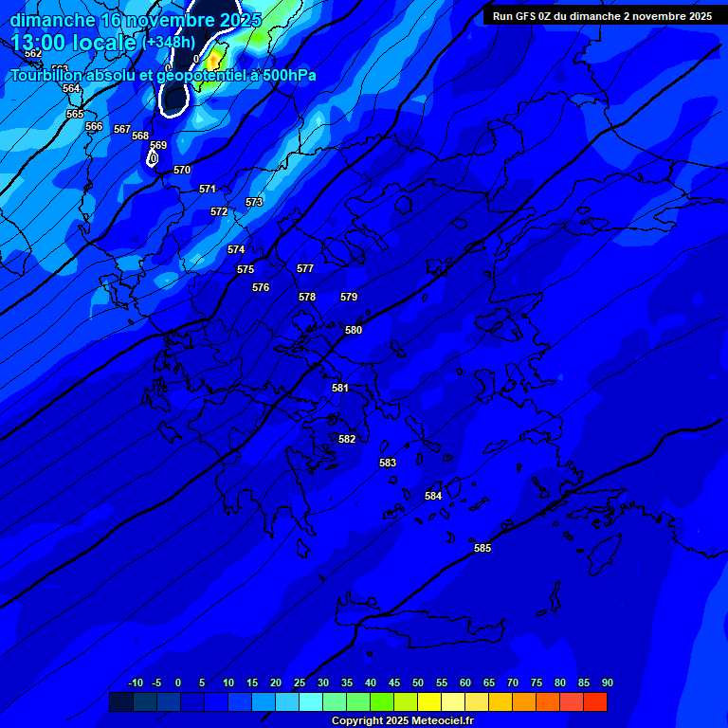728x728 pixels.
Task: Click the 570 contour label
Action: coord(182,171)
